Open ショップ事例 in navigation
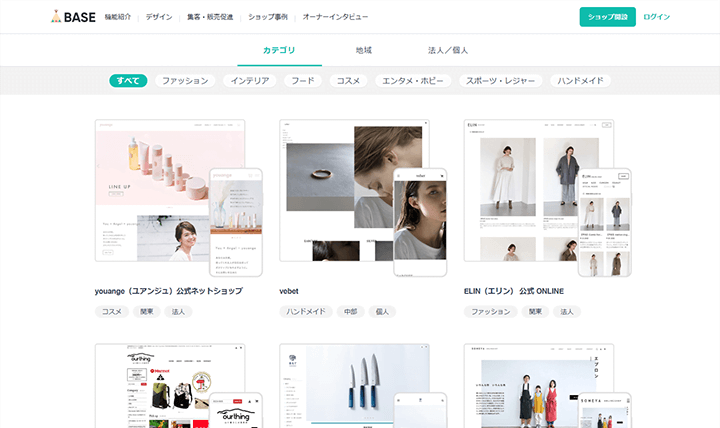Image resolution: width=720 pixels, height=428 pixels. [x=267, y=17]
